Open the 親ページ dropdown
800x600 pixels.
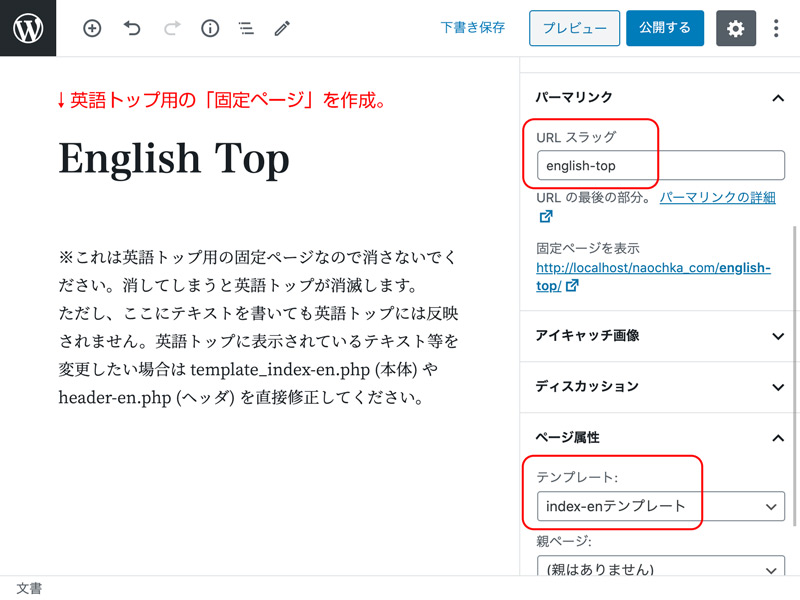(660, 569)
